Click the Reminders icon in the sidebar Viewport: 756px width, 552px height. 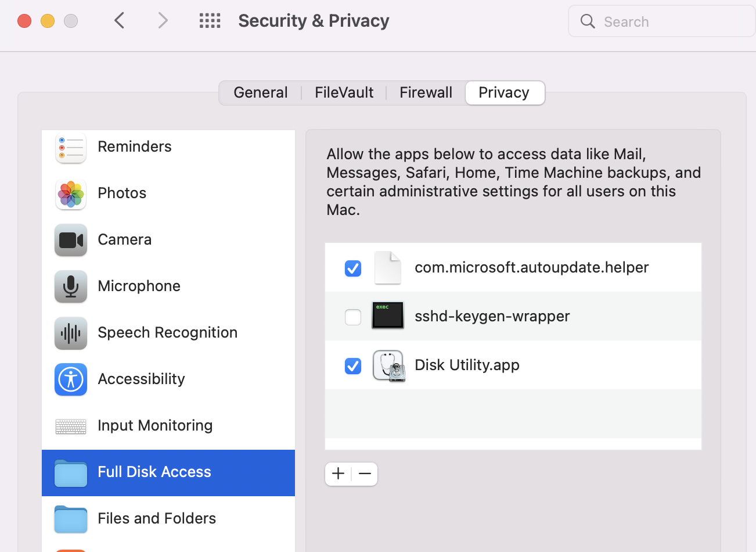tap(71, 148)
